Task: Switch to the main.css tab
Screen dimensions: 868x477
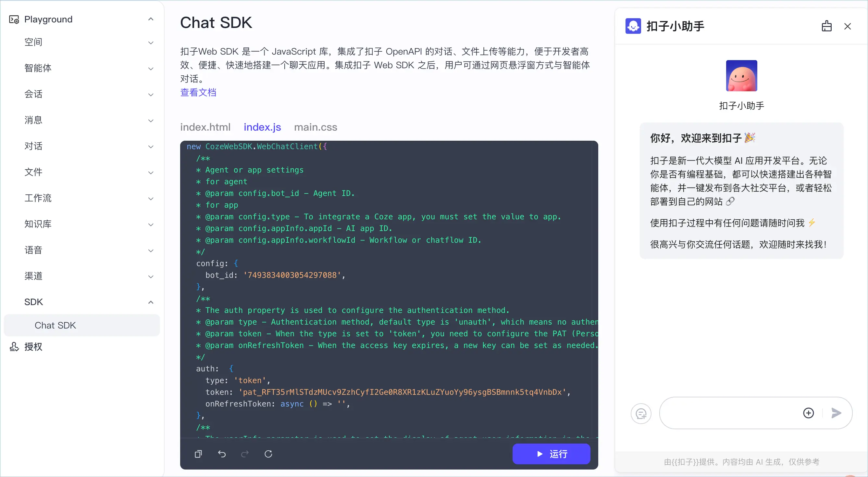Action: [316, 127]
